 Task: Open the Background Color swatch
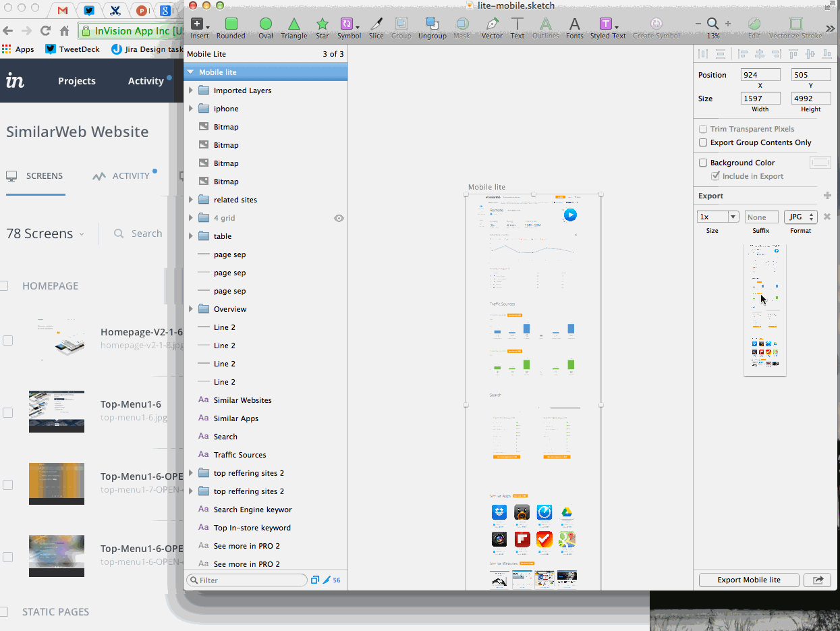tap(820, 163)
